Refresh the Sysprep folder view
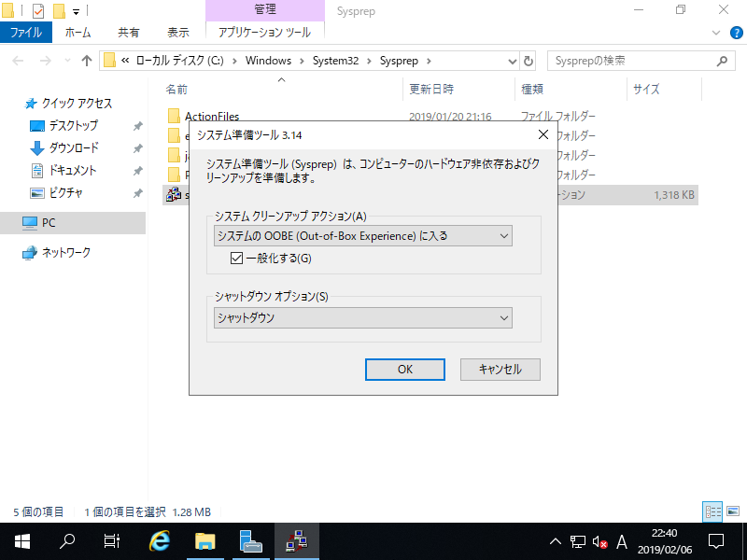This screenshot has height=560, width=747. (528, 61)
